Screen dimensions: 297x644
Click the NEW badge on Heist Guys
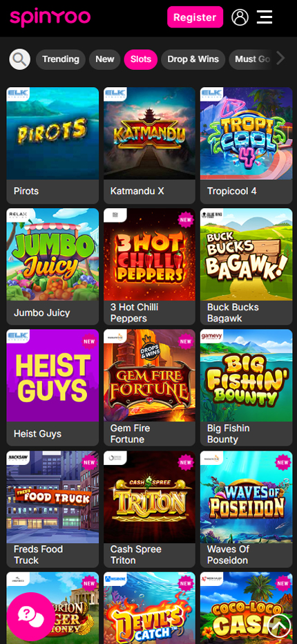(x=89, y=341)
